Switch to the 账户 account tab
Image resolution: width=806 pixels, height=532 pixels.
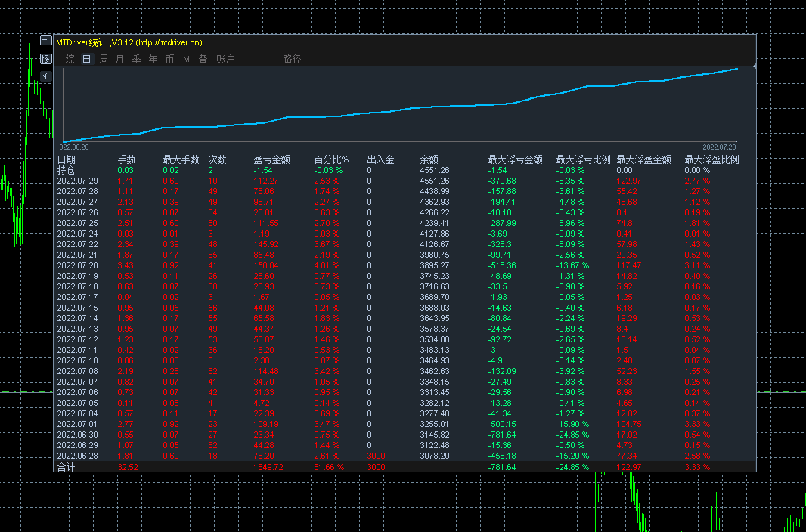(225, 59)
